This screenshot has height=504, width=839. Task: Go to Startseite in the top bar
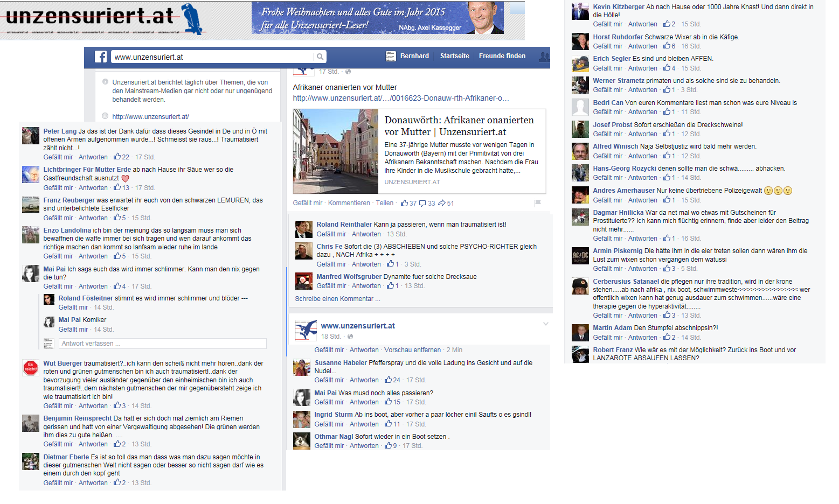(454, 56)
